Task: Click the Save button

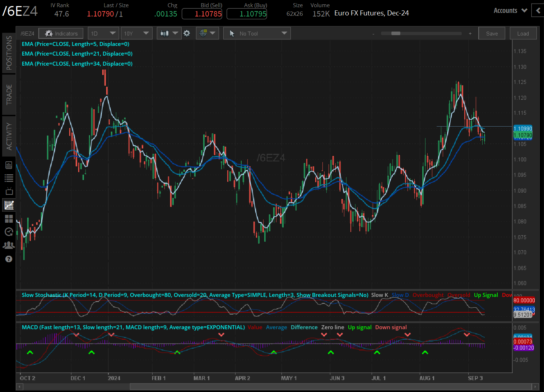Action: 492,33
